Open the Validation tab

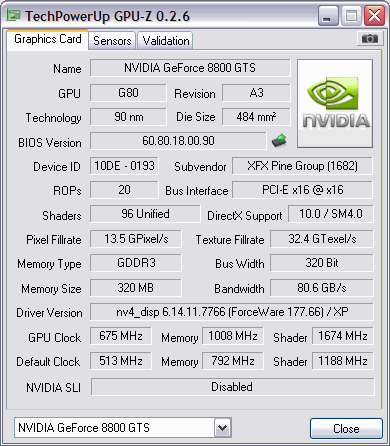tap(165, 41)
